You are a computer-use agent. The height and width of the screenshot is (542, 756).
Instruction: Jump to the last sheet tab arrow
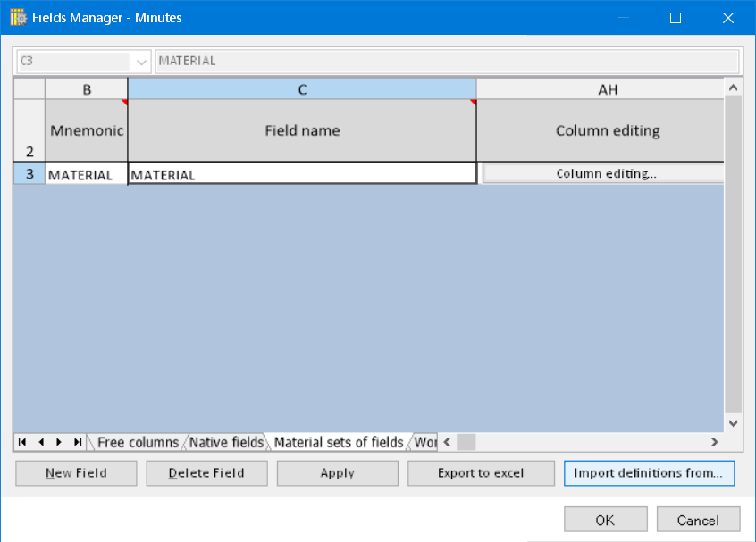click(78, 442)
